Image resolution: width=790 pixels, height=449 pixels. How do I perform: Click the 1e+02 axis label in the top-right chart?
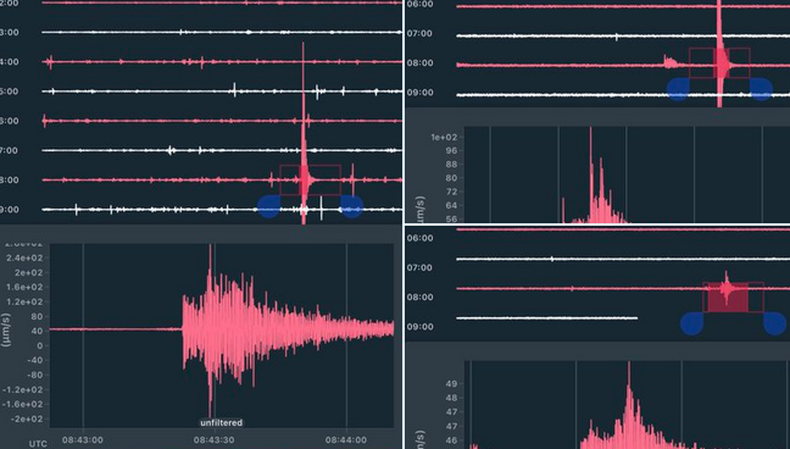coord(444,137)
